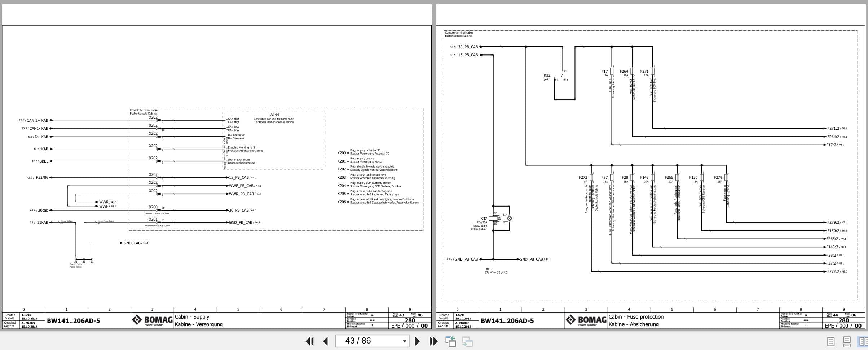Click the F17:2 / 49.1 cross-reference

[x=836, y=145]
